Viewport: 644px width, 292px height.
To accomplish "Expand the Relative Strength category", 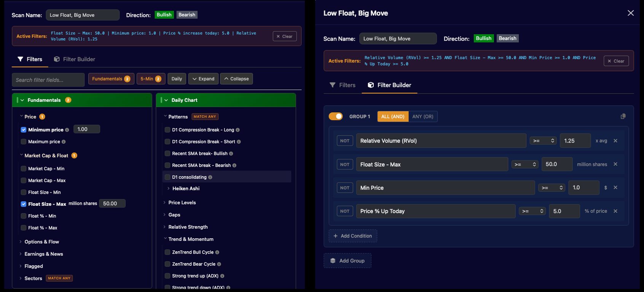I will (188, 227).
